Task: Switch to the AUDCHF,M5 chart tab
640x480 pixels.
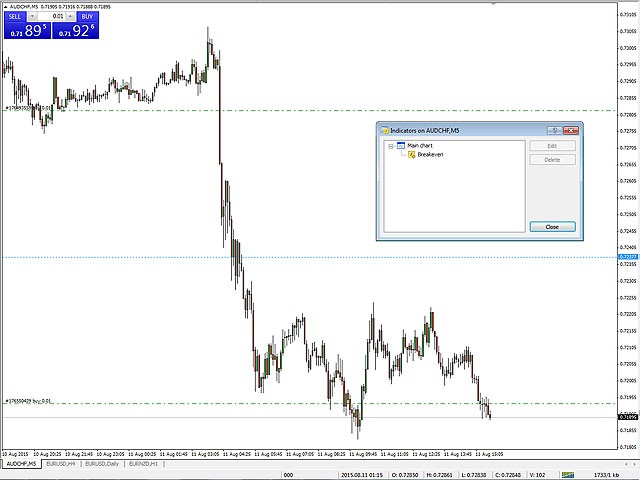Action: (22, 464)
